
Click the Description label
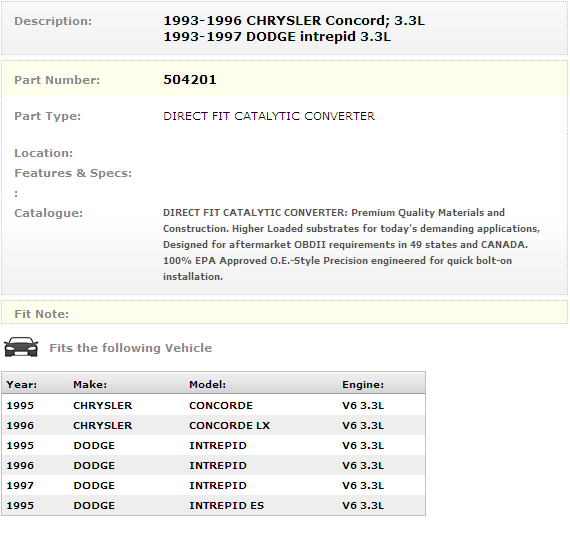click(53, 21)
